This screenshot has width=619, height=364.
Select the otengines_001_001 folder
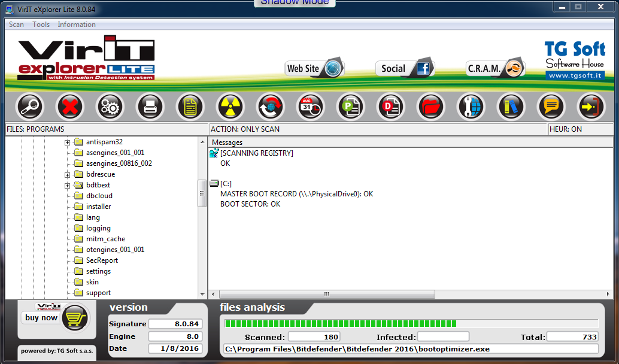(116, 250)
